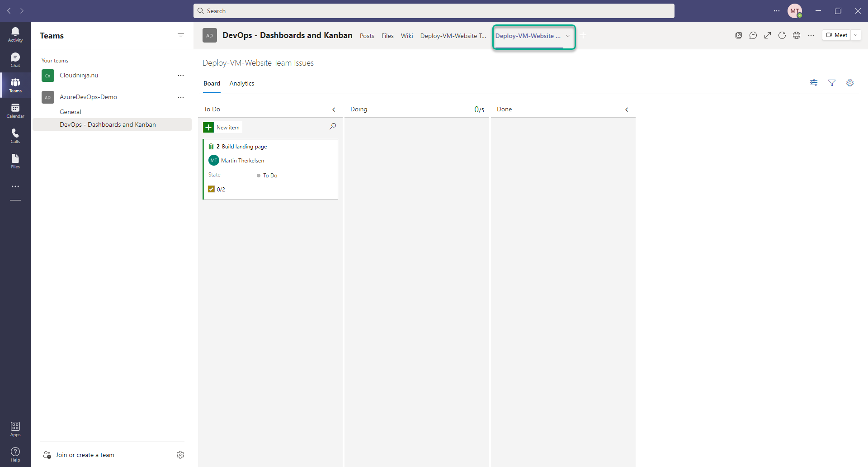Open the Apps store
868x467 pixels.
[x=15, y=429]
